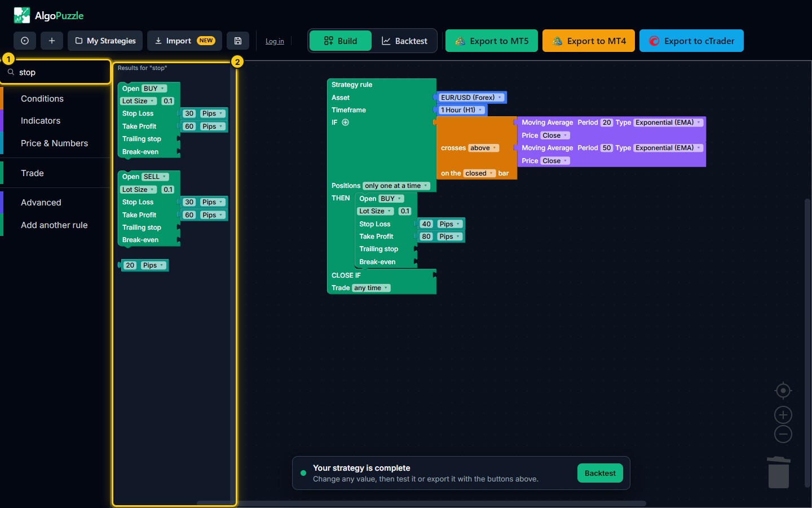Zoom out of the workspace canvas
The width and height of the screenshot is (812, 508).
(783, 434)
